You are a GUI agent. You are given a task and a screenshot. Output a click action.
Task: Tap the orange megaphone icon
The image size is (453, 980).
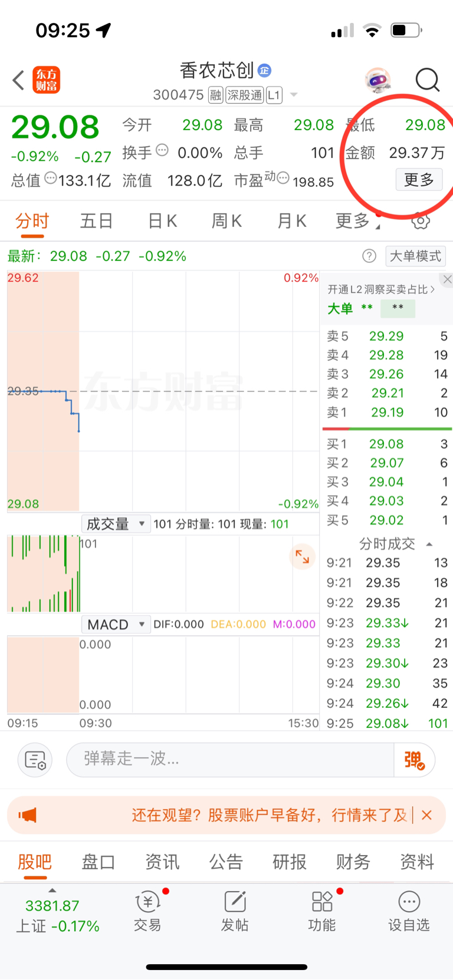(x=28, y=816)
